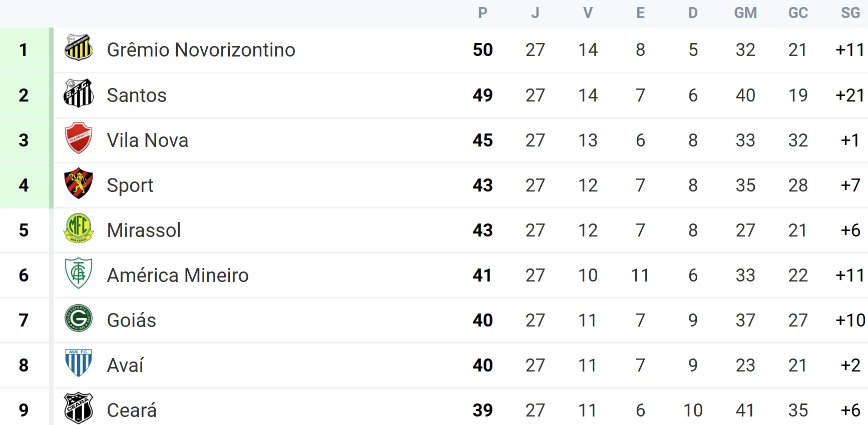
Task: Click the Sport club lion crest
Action: (x=79, y=183)
